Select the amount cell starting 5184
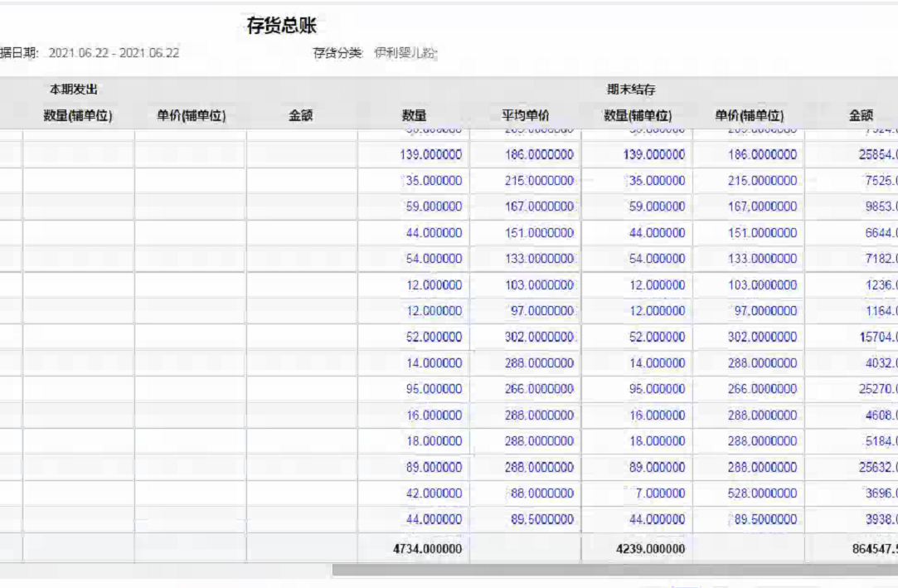 click(881, 441)
